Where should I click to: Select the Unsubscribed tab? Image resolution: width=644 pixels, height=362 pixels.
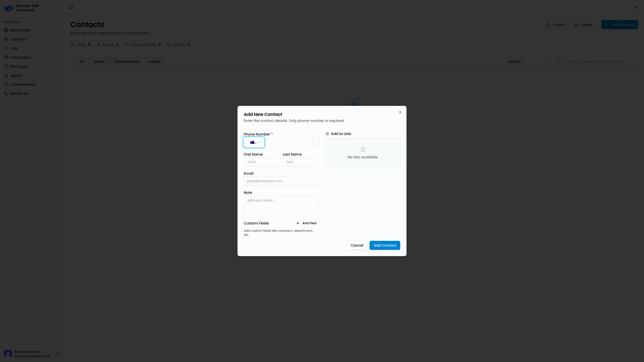(x=127, y=62)
